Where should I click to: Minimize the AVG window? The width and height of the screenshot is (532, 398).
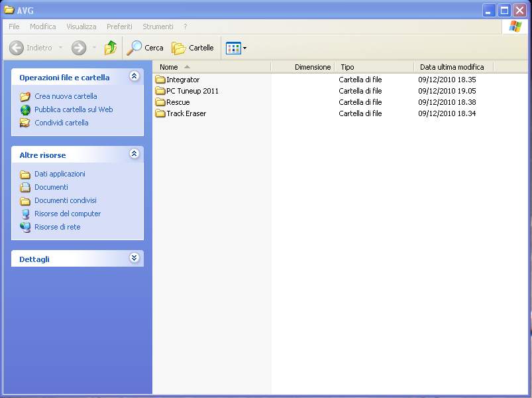click(489, 11)
